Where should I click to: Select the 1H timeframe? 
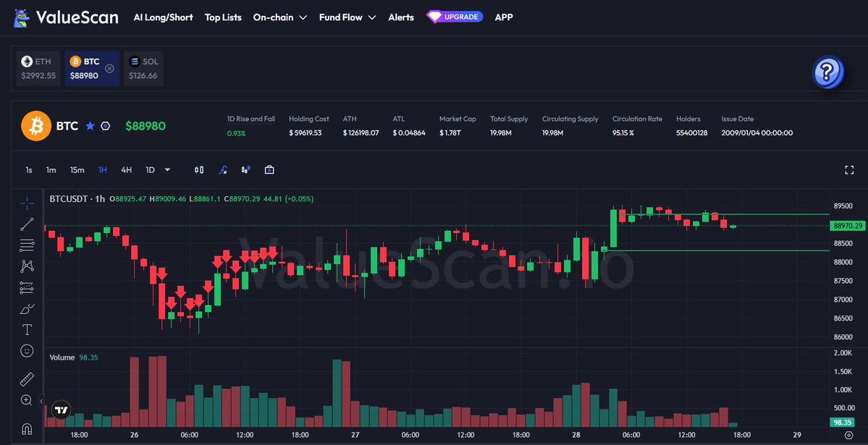click(x=102, y=170)
